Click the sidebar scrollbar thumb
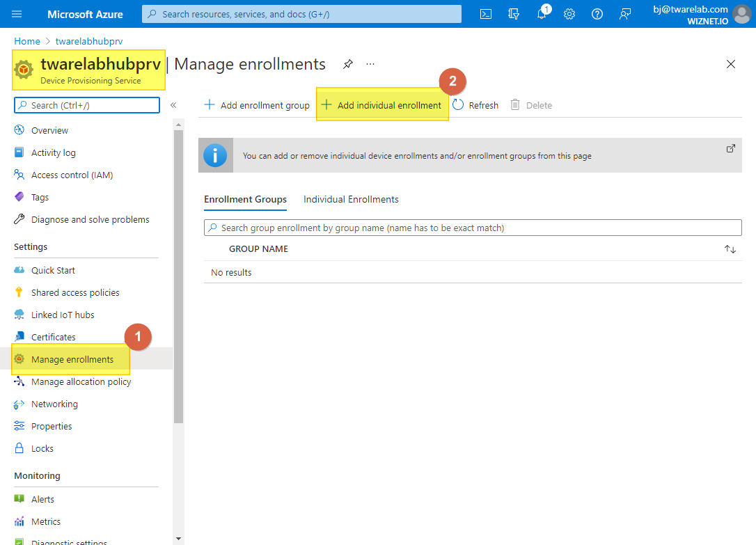Screen dimensions: 756x545 pyautogui.click(x=178, y=276)
